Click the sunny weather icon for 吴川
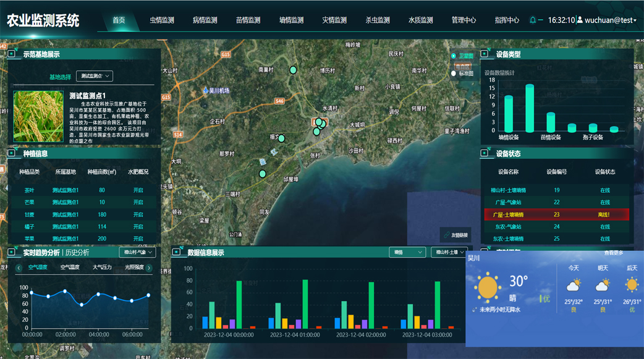 (x=489, y=286)
